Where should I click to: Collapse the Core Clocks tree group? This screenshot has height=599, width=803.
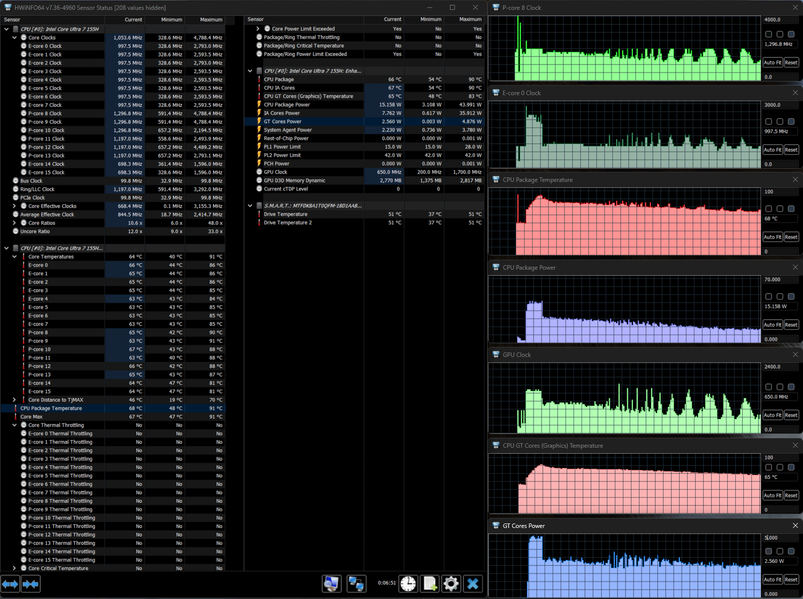point(14,38)
